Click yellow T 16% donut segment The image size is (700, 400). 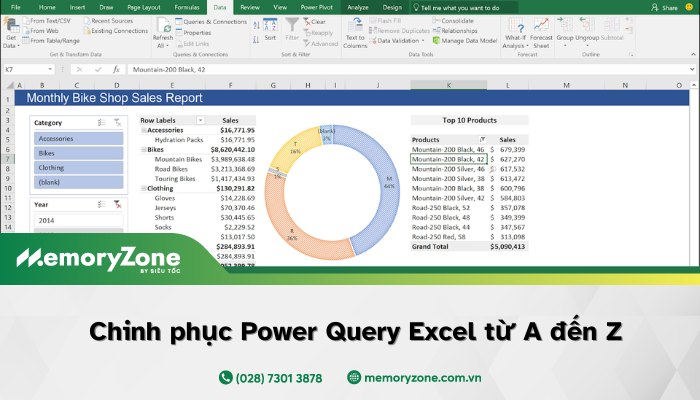[295, 146]
